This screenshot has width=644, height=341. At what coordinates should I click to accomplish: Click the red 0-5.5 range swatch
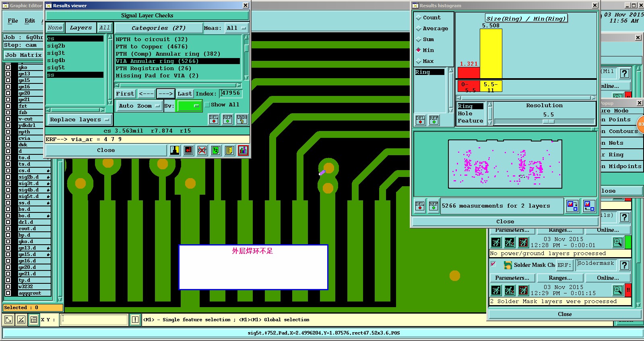tap(469, 86)
